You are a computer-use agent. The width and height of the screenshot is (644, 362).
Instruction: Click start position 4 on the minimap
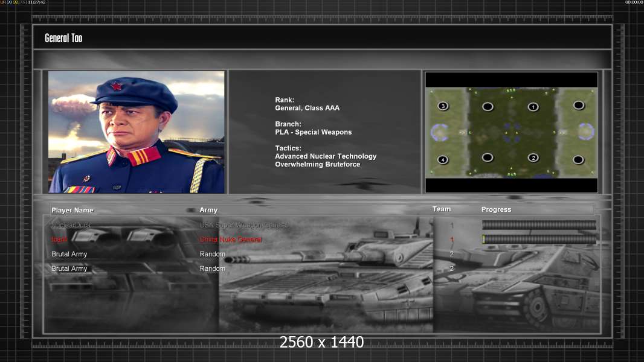[443, 160]
